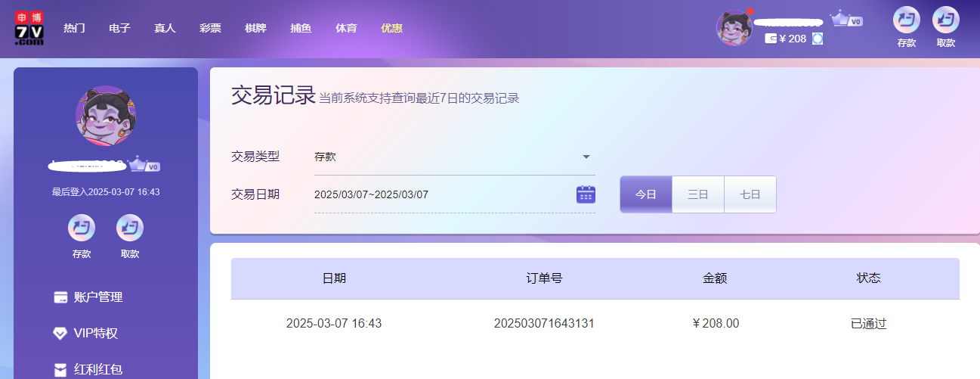Screen dimensions: 980x379
Task: Open VIP特权 in the sidebar
Action: (x=95, y=334)
